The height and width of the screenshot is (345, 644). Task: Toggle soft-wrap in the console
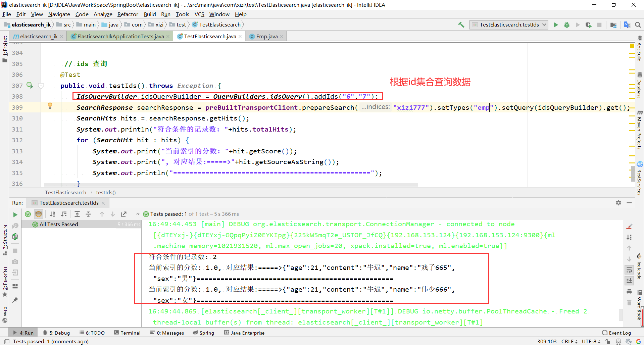(x=629, y=270)
